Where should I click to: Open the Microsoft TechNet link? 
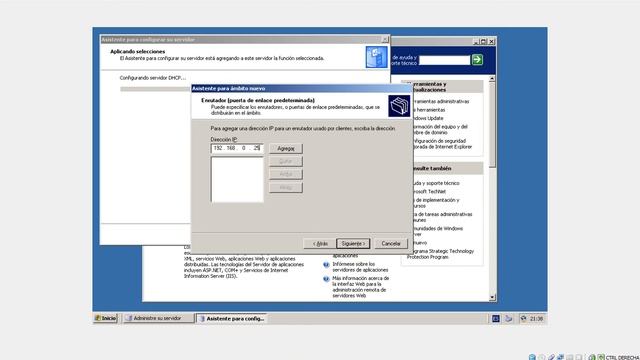coord(429,191)
